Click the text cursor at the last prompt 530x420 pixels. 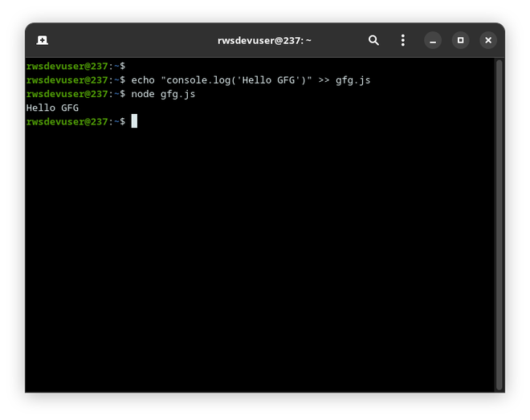tap(134, 121)
